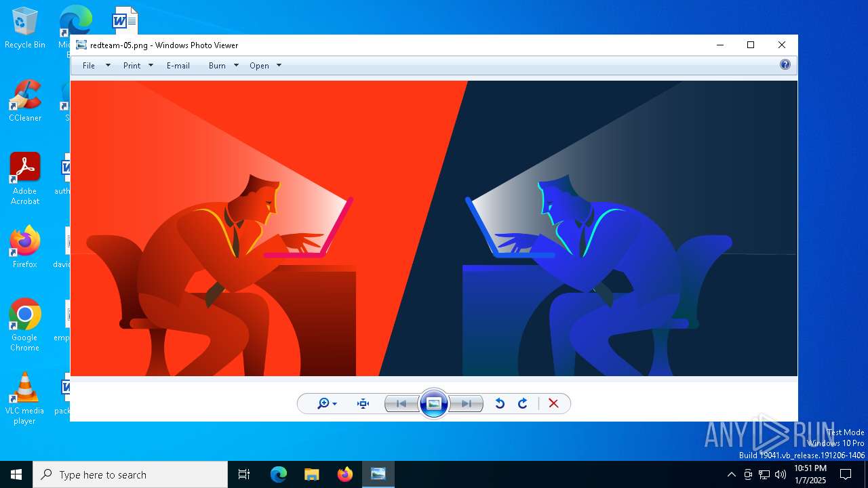The width and height of the screenshot is (868, 488).
Task: Expand the File menu dropdown arrow
Action: [x=108, y=66]
